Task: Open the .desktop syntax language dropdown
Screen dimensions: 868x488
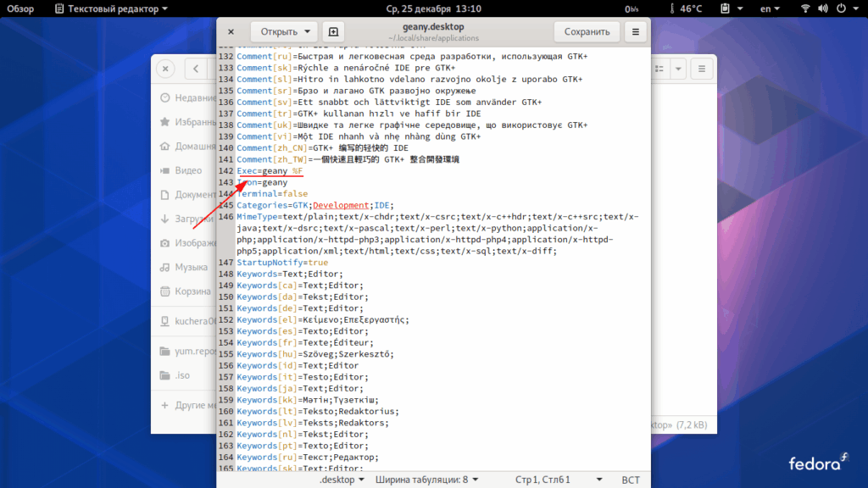Action: coord(342,480)
